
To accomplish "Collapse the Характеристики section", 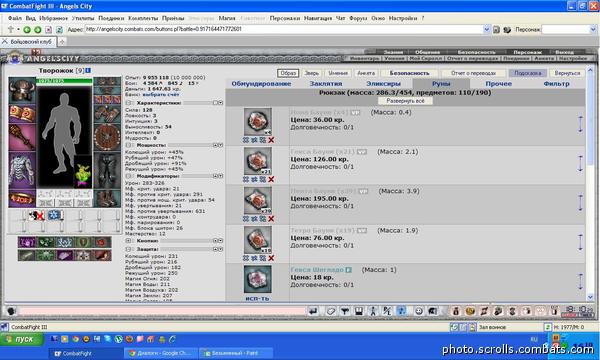I will (129, 103).
